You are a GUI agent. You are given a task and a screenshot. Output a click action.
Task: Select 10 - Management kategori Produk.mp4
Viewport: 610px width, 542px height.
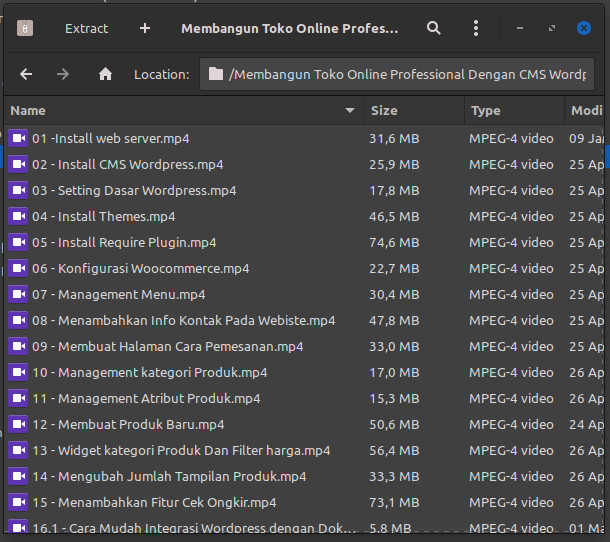coord(150,372)
